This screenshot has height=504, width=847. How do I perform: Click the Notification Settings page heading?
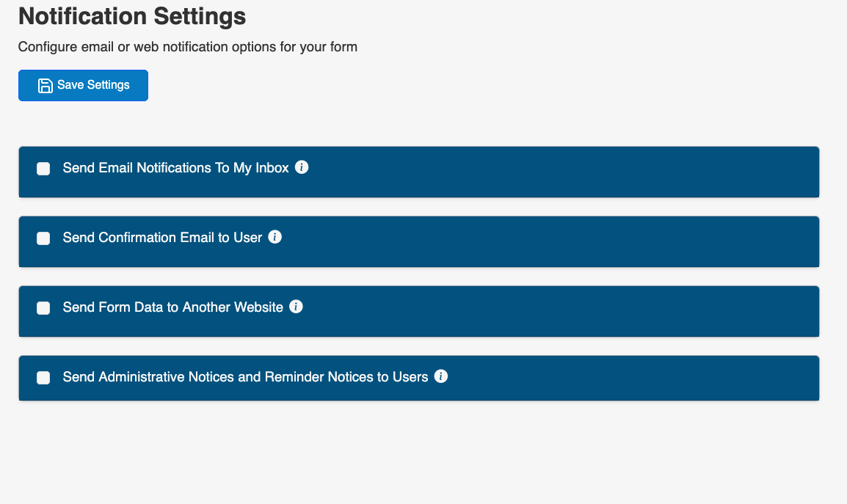pyautogui.click(x=132, y=15)
